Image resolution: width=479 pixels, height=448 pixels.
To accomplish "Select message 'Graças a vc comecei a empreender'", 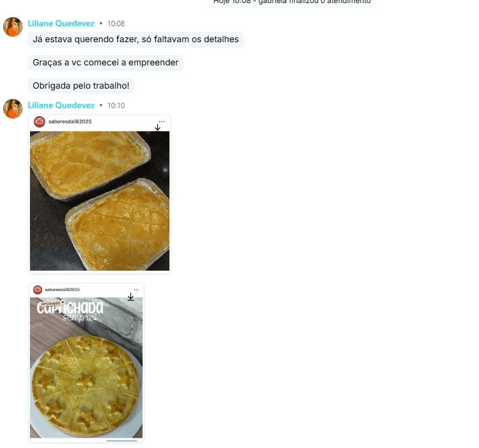I will coord(105,62).
